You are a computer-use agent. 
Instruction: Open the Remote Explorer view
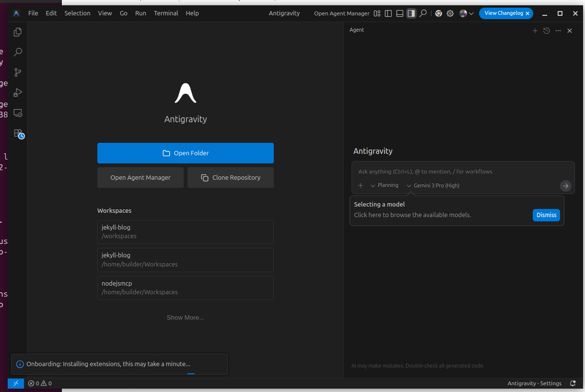click(18, 113)
